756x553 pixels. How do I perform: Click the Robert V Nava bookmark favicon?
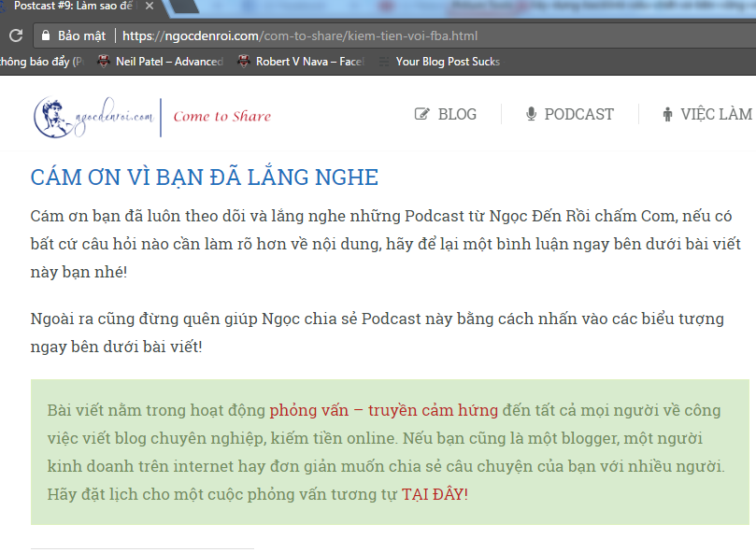click(244, 62)
